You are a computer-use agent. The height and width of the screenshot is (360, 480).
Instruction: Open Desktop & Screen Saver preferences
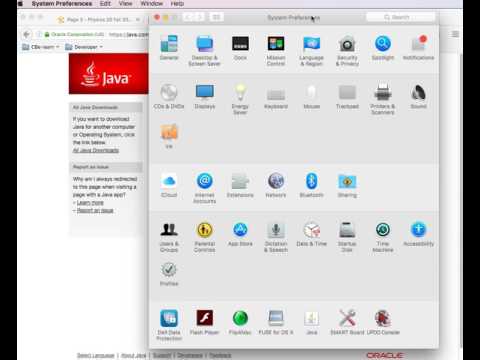204,51
